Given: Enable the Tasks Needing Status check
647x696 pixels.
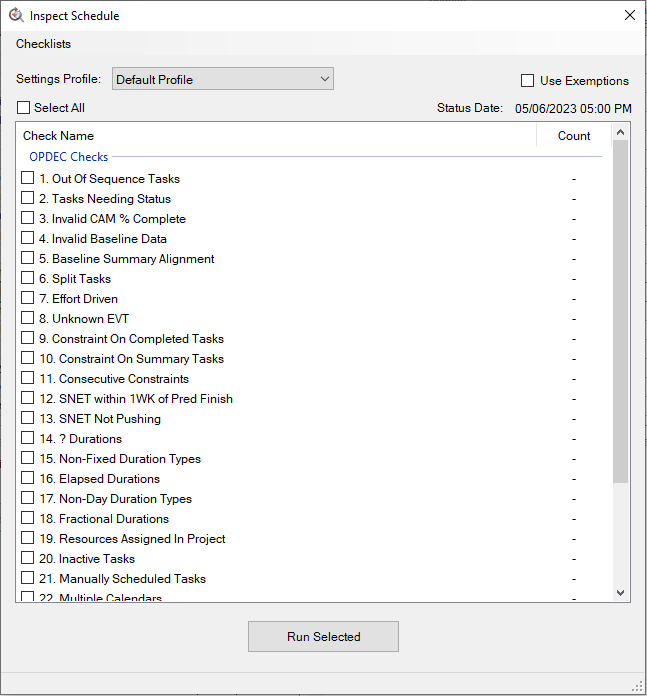Looking at the screenshot, I should pyautogui.click(x=28, y=198).
